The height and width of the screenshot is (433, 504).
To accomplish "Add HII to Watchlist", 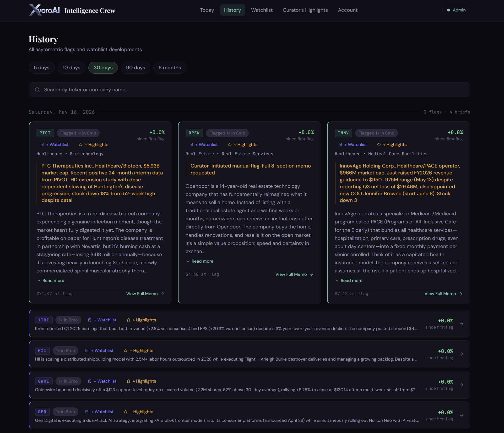I will coord(99,351).
